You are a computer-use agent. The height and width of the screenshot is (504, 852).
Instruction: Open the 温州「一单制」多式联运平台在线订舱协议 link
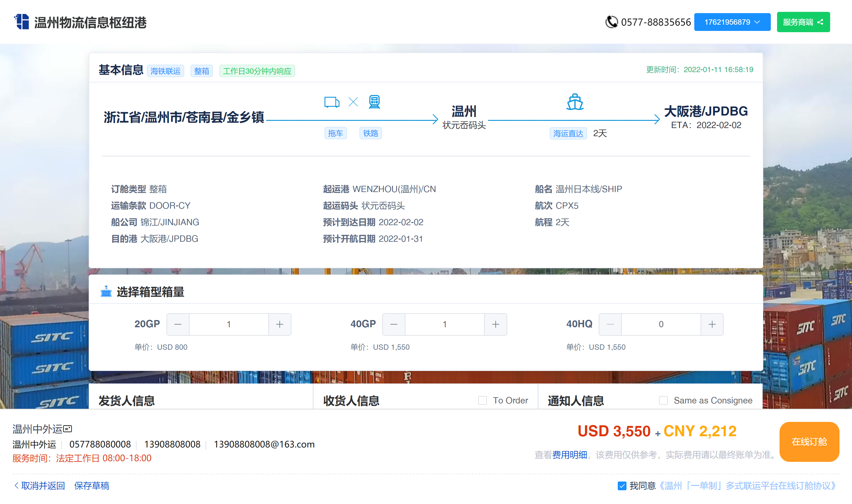click(748, 486)
